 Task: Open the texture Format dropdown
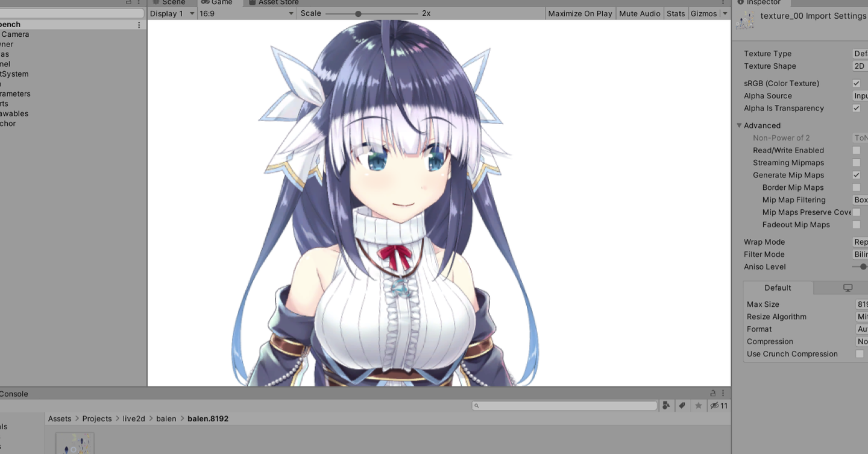coord(861,329)
